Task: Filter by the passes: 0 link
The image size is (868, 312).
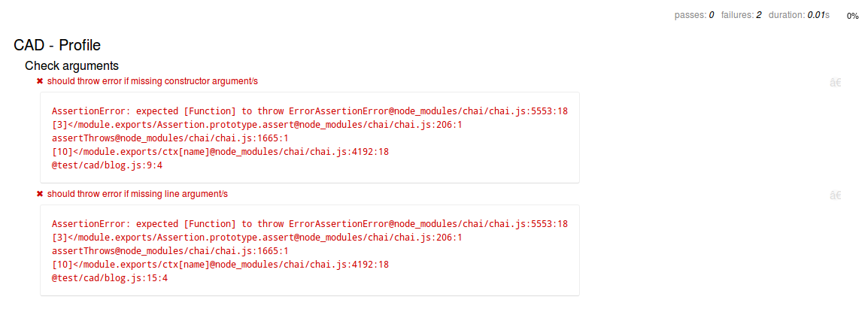Action: coord(694,15)
